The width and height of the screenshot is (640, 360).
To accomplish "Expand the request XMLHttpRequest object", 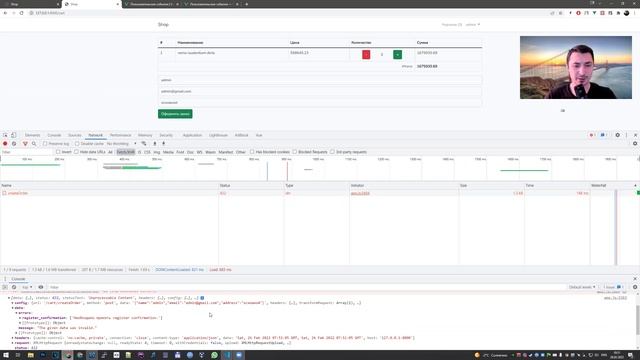I will (12, 343).
